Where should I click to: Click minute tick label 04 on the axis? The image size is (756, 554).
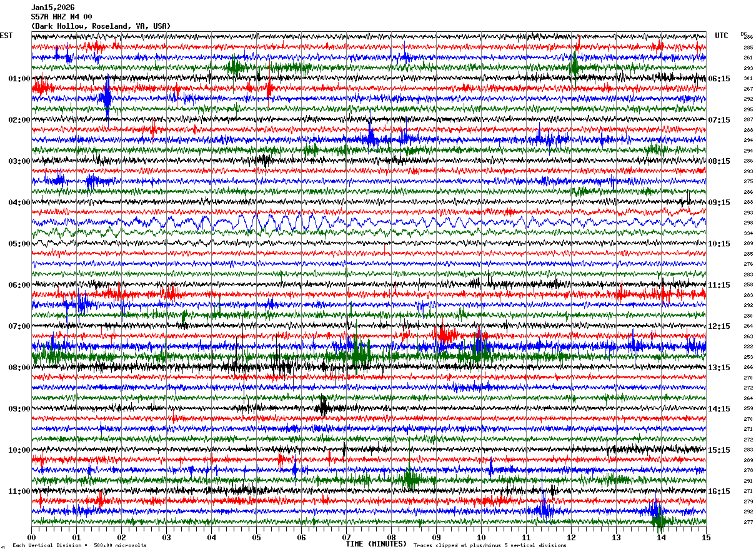[211, 537]
